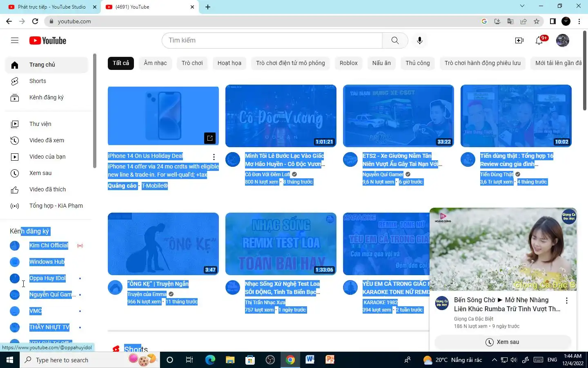Screen dimensions: 588x368
Task: Click the YouTube logo
Action: click(48, 40)
